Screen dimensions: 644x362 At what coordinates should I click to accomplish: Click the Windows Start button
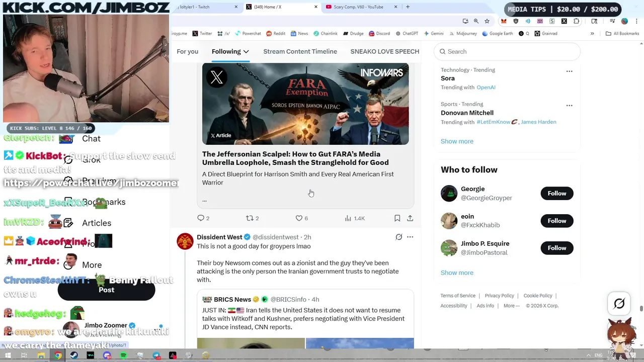(x=8, y=355)
